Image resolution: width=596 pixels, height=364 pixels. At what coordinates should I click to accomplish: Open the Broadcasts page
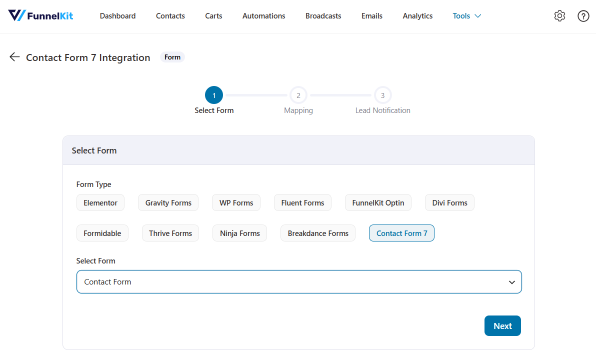pos(323,16)
